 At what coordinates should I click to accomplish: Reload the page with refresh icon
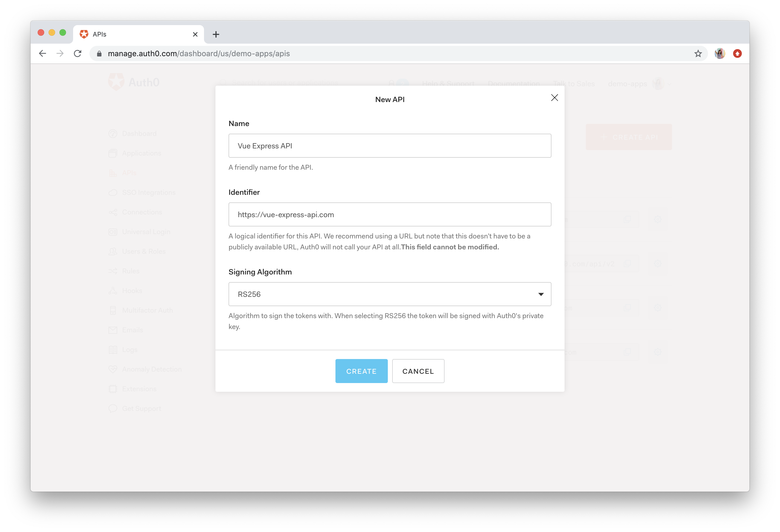click(77, 54)
